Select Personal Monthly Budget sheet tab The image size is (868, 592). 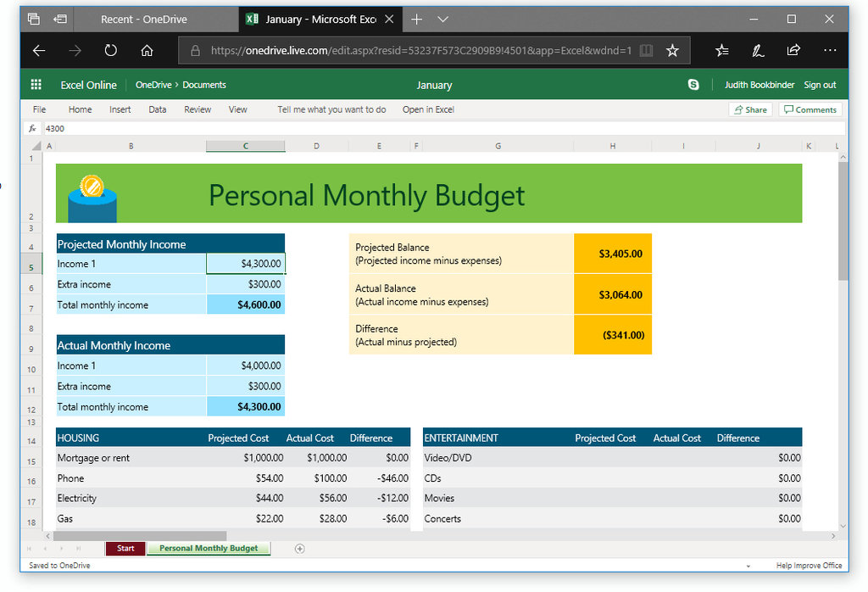209,548
